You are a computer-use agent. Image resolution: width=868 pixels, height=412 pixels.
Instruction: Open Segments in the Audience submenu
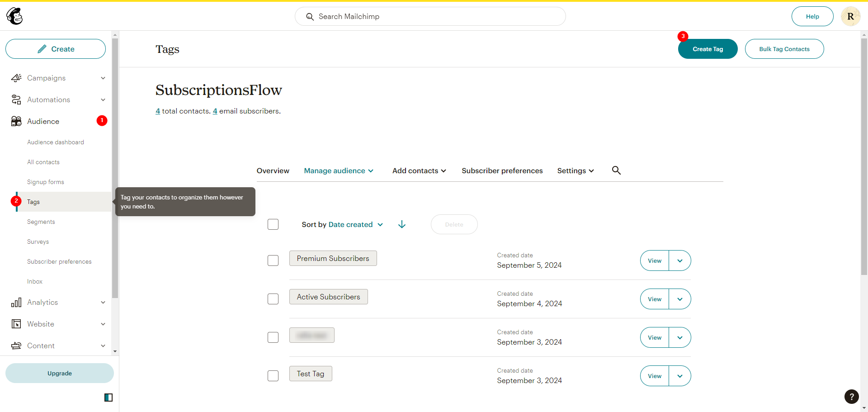click(41, 222)
